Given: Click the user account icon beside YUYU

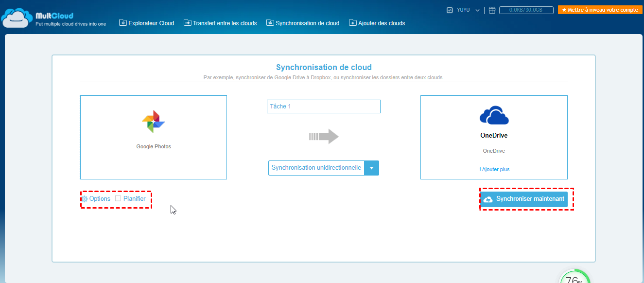Looking at the screenshot, I should [450, 10].
